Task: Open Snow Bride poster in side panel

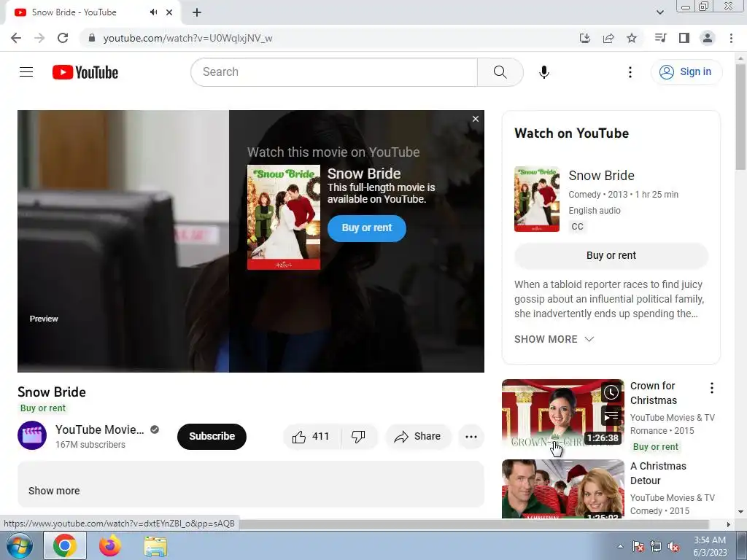Action: pyautogui.click(x=537, y=199)
